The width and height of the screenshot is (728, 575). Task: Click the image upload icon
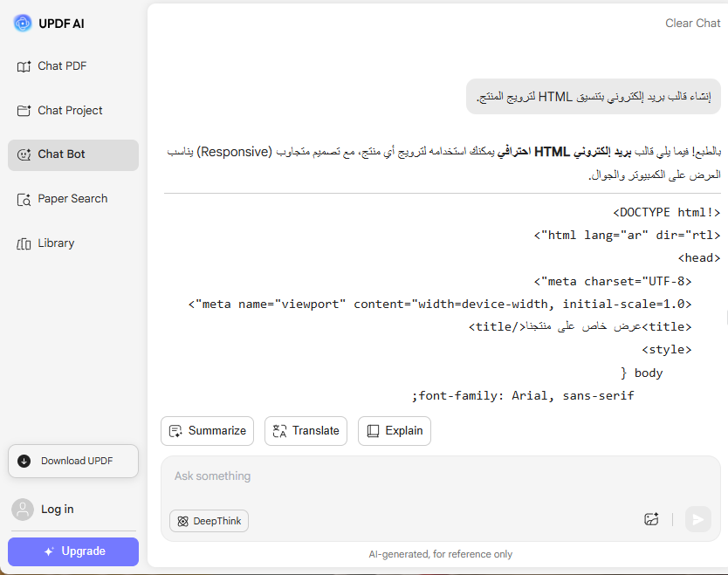[x=651, y=519]
